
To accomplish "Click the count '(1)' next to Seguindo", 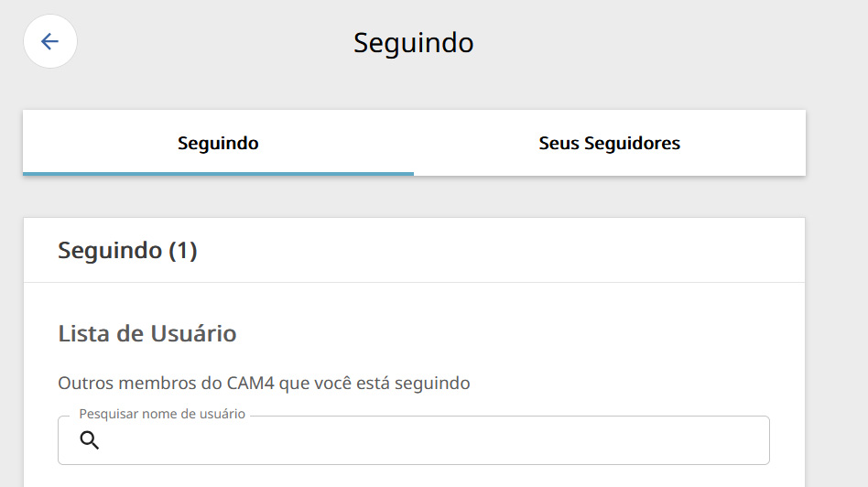I will [x=183, y=250].
